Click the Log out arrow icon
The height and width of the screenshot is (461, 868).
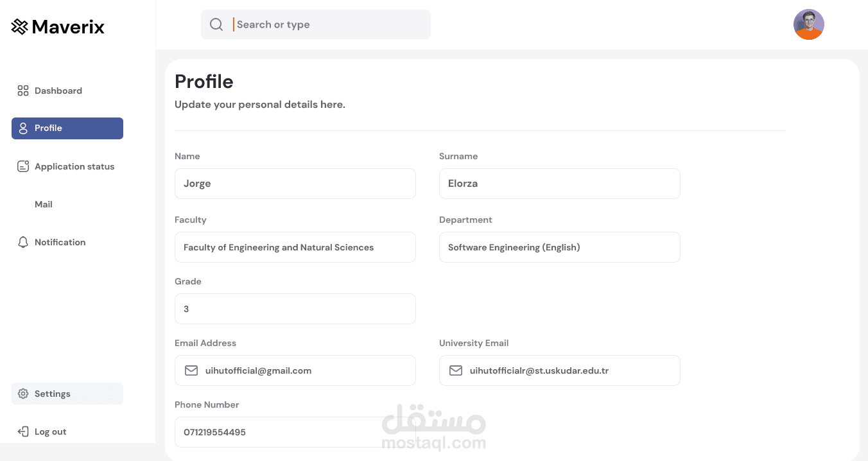pyautogui.click(x=23, y=431)
